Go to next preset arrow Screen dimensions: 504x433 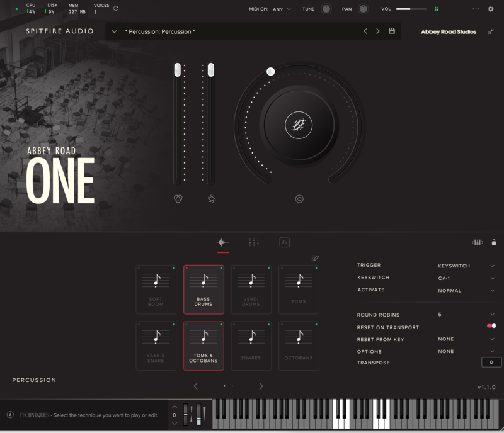(x=378, y=31)
